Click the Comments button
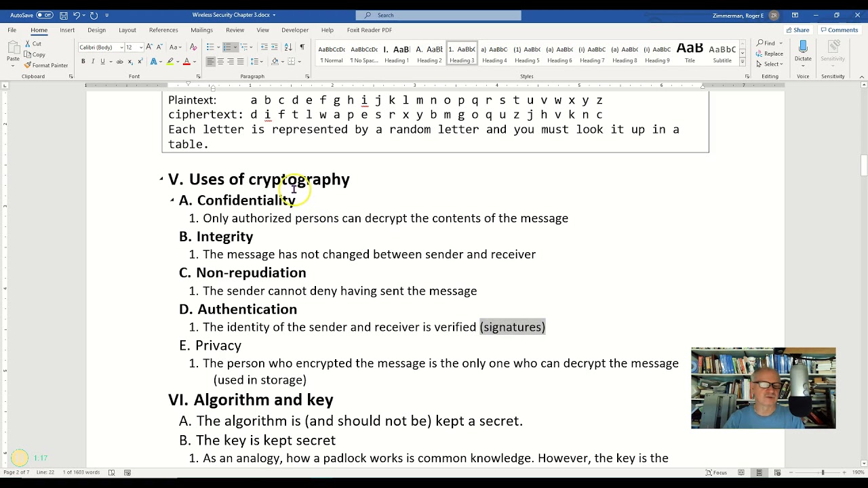Screen dimensions: 868x488 tap(839, 30)
